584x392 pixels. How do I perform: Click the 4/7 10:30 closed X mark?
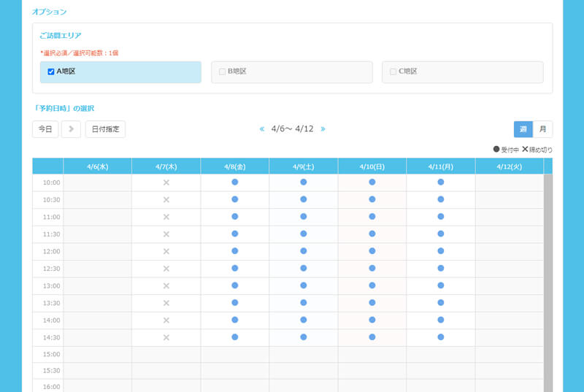[166, 199]
